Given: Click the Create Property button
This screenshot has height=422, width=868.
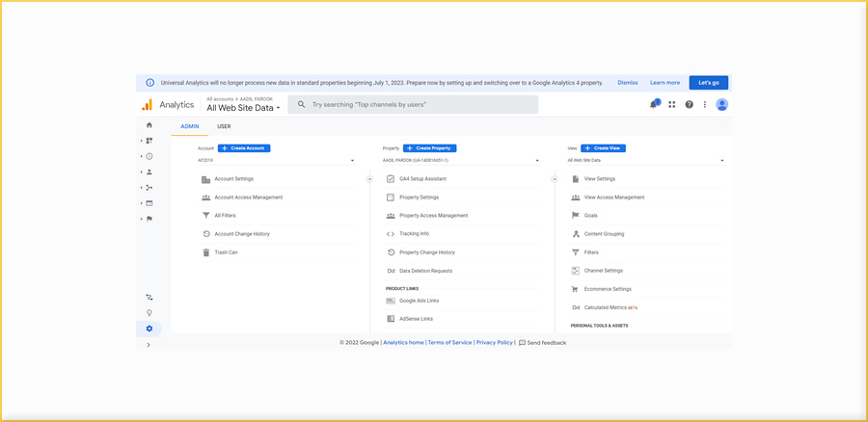Looking at the screenshot, I should tap(429, 148).
